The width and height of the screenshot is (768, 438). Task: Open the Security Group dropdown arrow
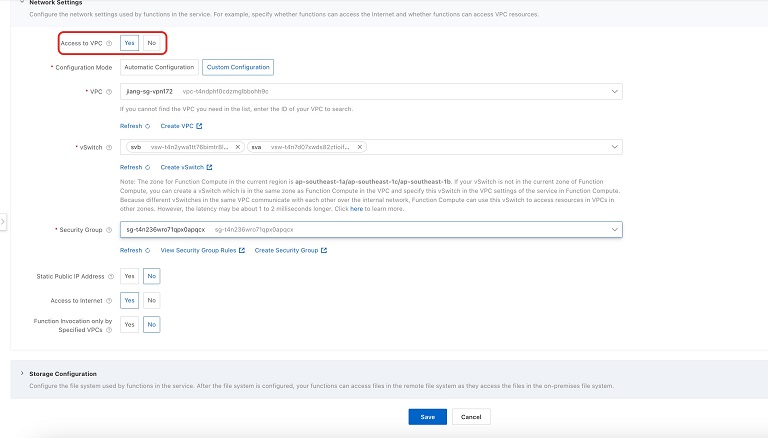tap(614, 229)
